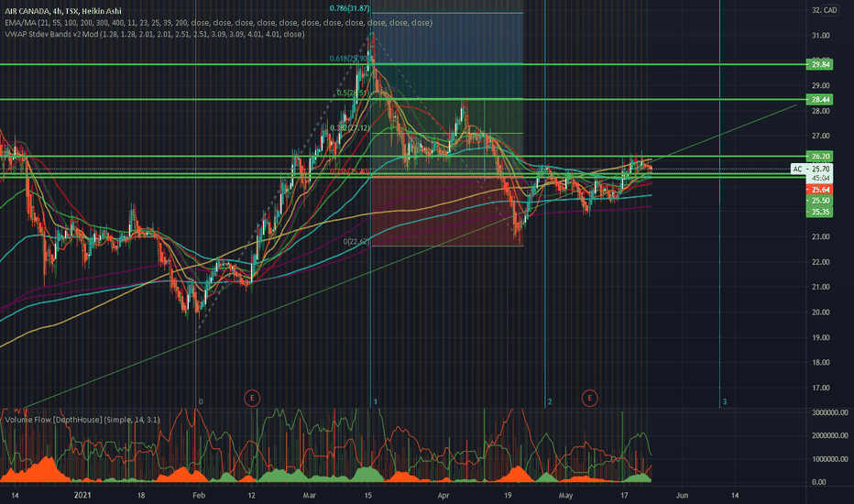Click the 19 date label on the time axis
Image resolution: width=854 pixels, height=504 pixels.
(x=508, y=495)
